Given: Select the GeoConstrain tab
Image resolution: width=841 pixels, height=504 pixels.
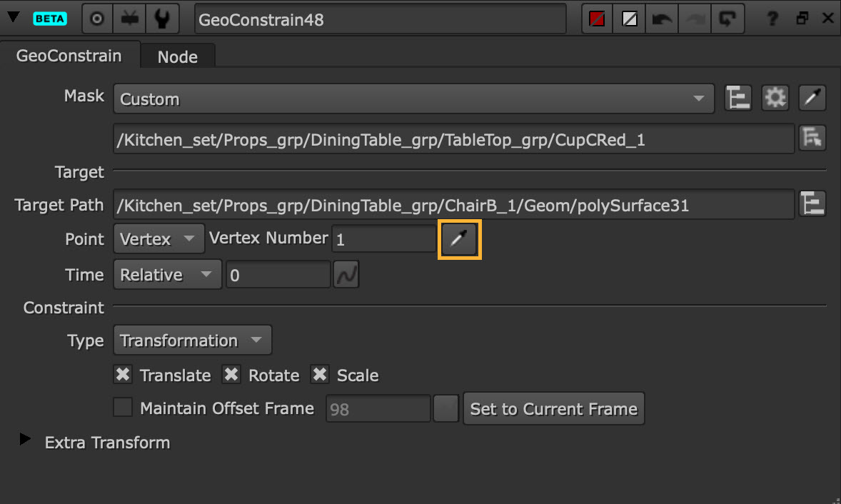Looking at the screenshot, I should click(x=69, y=56).
